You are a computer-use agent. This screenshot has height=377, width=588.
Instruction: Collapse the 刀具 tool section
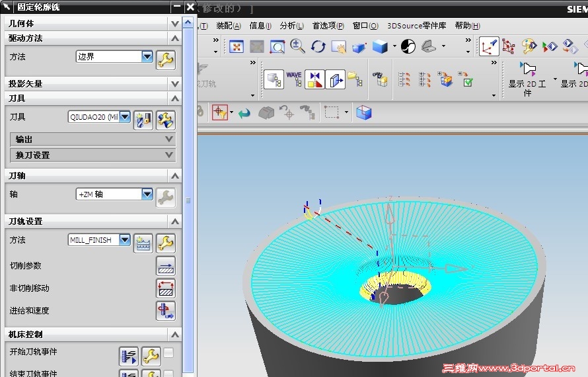[175, 99]
